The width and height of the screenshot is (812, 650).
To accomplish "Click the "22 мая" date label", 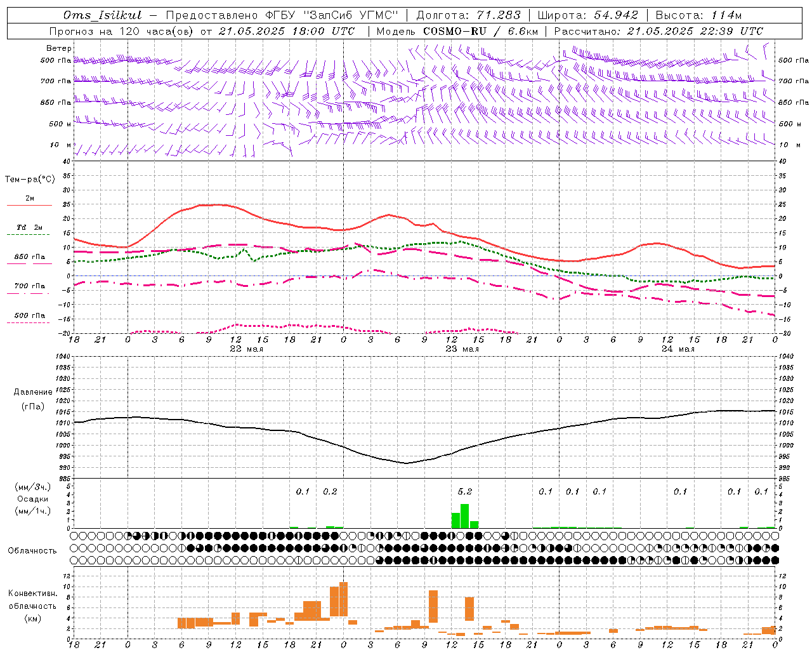I will [x=246, y=349].
